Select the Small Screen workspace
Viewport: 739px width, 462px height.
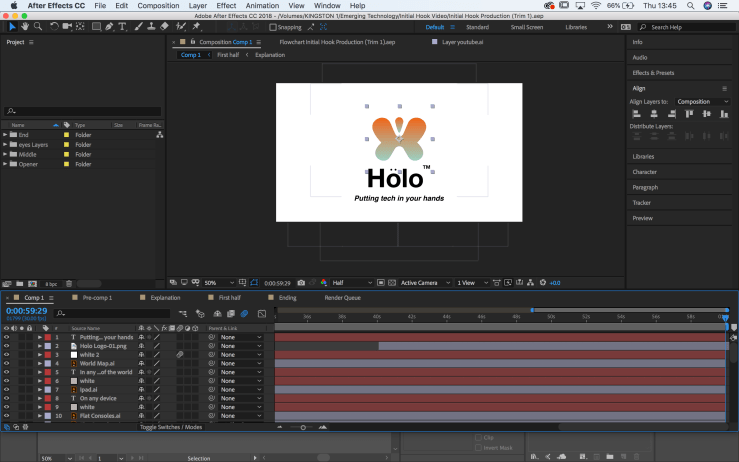point(526,27)
